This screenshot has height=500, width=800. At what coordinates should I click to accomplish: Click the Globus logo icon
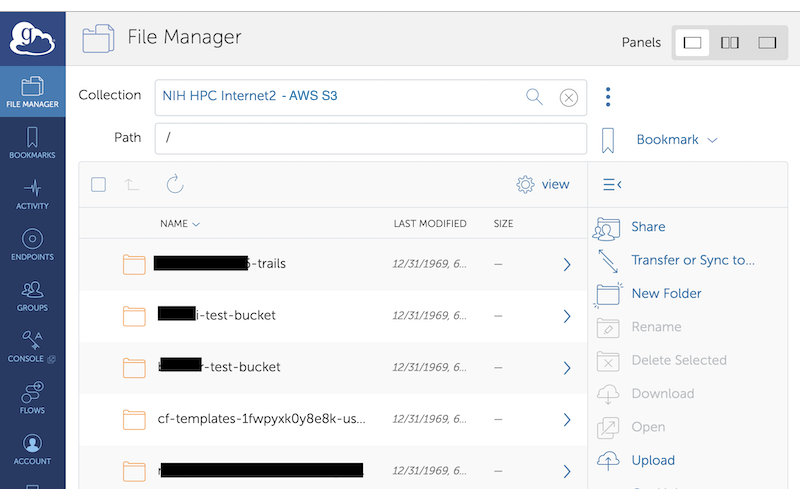pos(32,39)
